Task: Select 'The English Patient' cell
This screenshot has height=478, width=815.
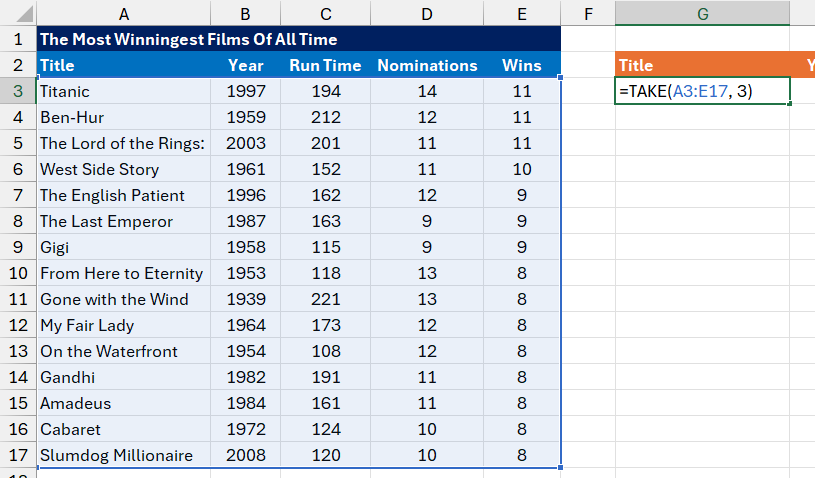Action: point(124,195)
